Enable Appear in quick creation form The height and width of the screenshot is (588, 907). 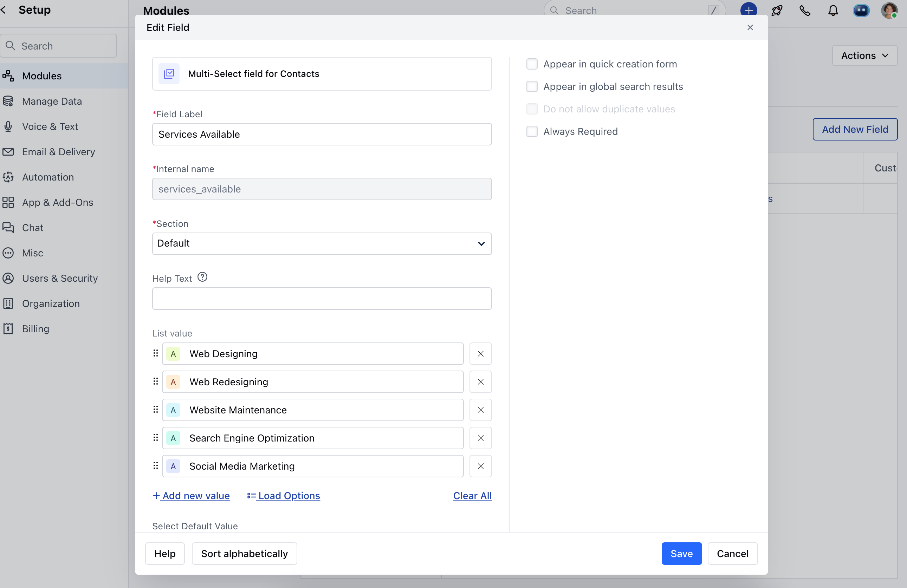(x=532, y=64)
